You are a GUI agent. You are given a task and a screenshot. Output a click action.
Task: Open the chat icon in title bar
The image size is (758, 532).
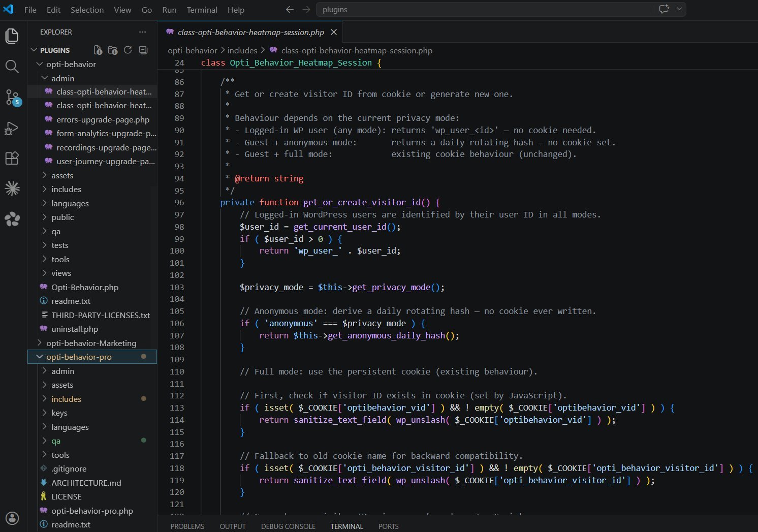tap(664, 9)
